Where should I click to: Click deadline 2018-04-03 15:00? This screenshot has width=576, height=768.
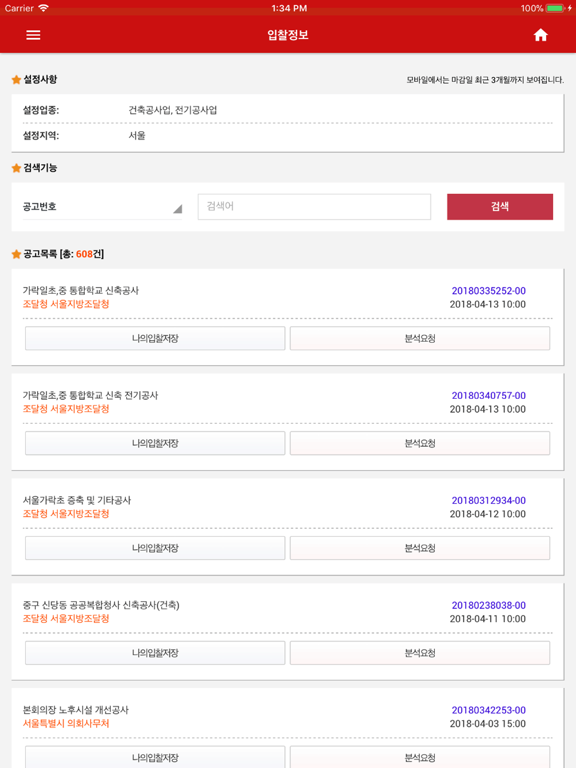click(487, 724)
